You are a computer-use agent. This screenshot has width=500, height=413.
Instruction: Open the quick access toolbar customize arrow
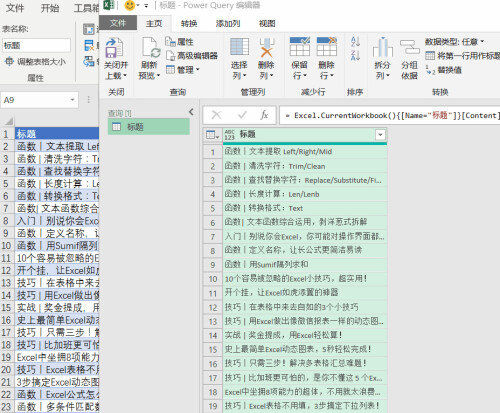tap(146, 6)
